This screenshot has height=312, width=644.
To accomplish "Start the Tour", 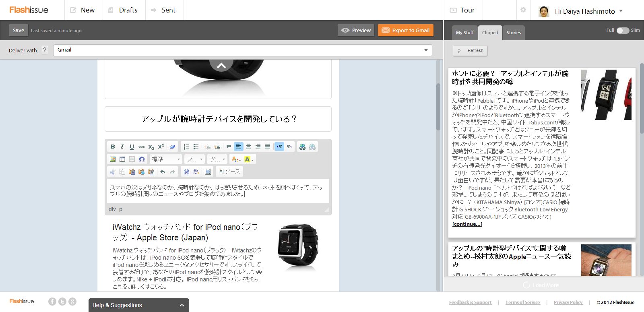I will coord(462,10).
